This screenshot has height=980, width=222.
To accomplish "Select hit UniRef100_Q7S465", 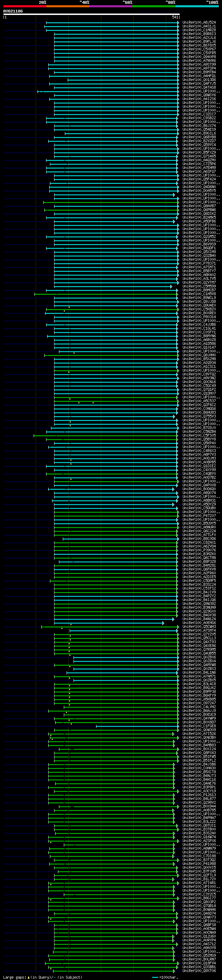I will coord(199,156).
